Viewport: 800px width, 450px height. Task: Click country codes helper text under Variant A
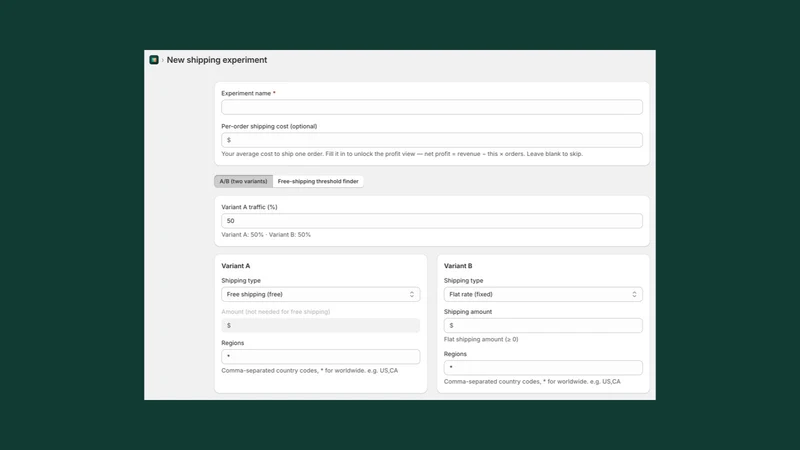click(310, 370)
